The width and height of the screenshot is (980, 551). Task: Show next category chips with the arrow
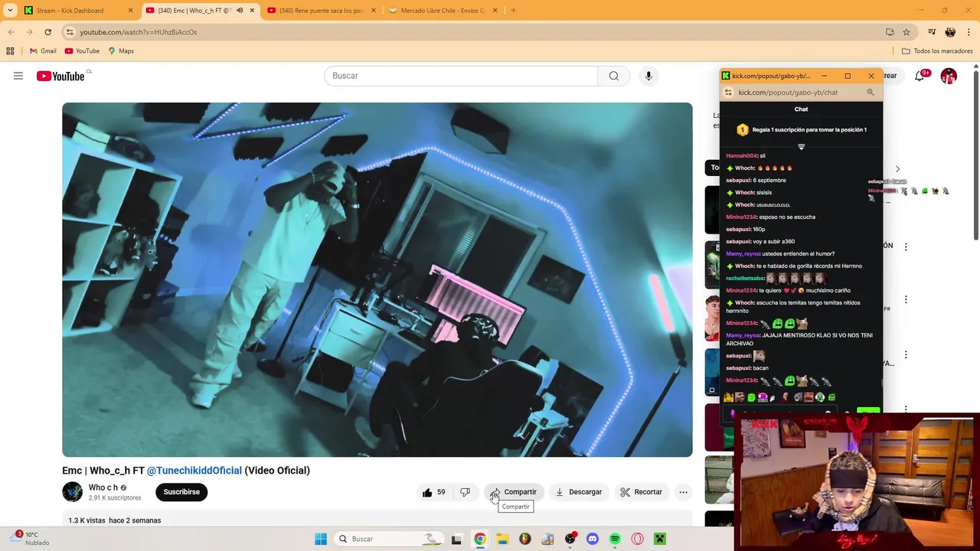(897, 168)
